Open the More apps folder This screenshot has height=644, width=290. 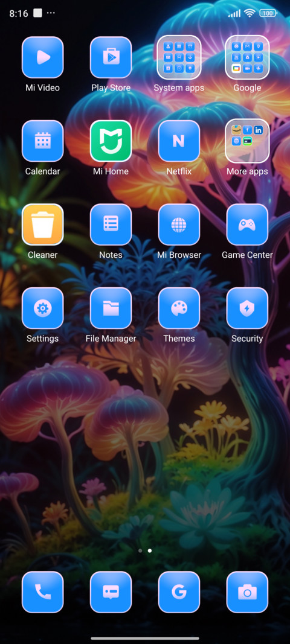[x=247, y=141]
